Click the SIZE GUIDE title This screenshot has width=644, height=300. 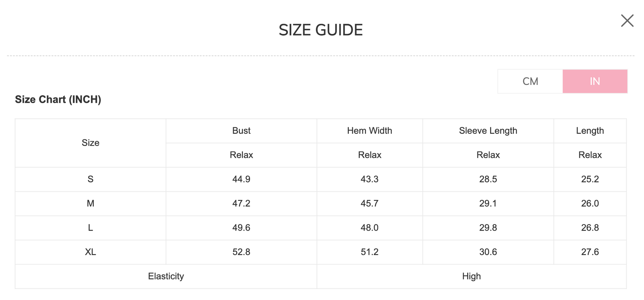pos(321,30)
